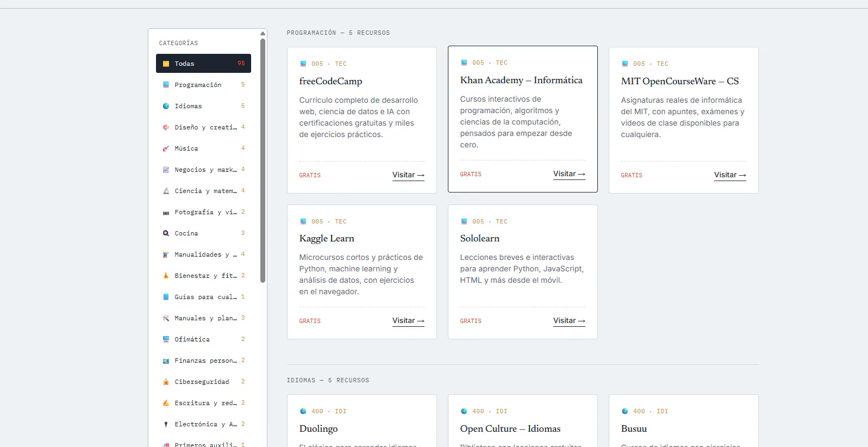Click the CATEGORÍAS sidebar heading
This screenshot has width=868, height=447.
tap(178, 44)
